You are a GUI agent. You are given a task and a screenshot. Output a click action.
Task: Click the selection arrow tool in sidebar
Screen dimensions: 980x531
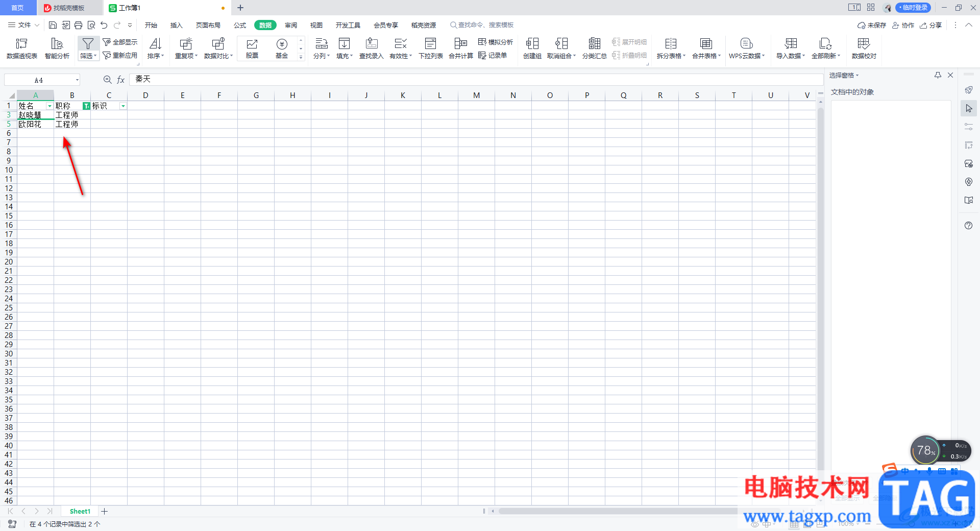click(x=969, y=108)
